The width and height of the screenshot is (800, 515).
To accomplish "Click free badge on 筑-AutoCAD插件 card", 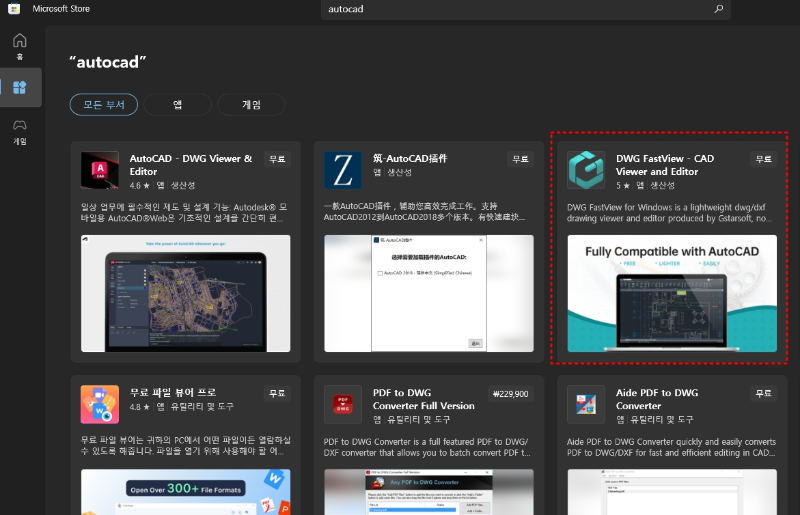I will pyautogui.click(x=520, y=159).
